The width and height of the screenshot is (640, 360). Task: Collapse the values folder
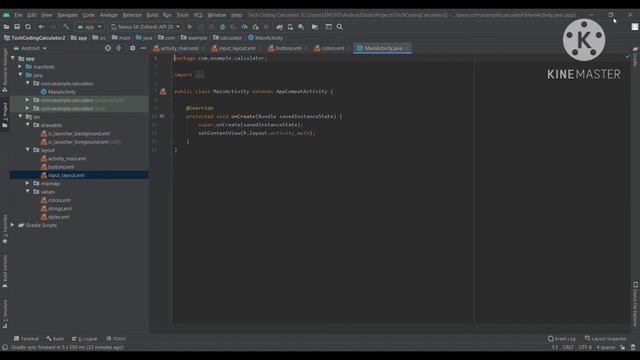[28, 191]
